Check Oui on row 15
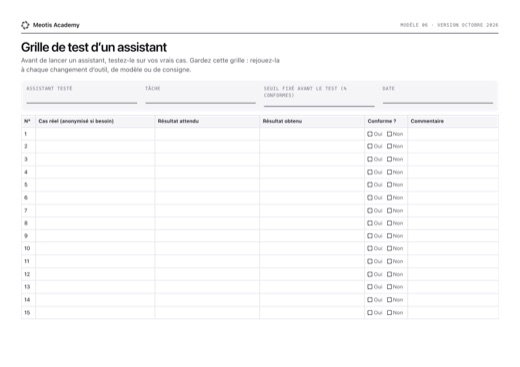 [x=370, y=313]
